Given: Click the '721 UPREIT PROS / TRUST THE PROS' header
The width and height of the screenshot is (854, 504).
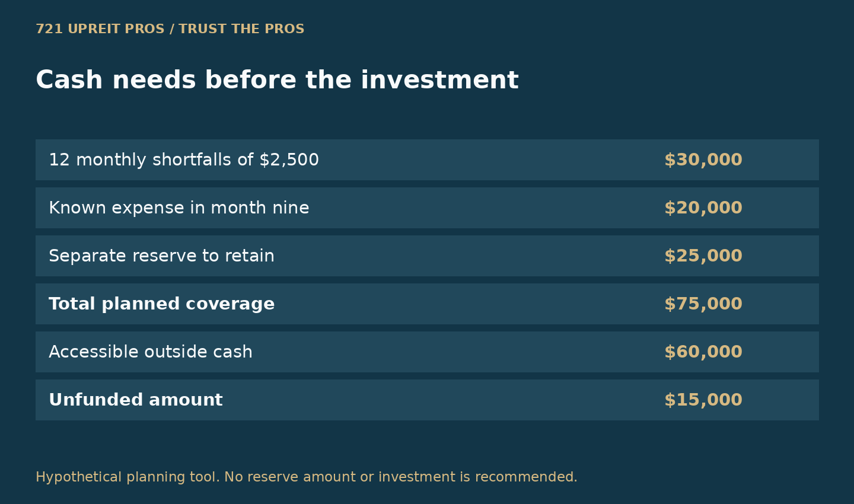Looking at the screenshot, I should 170,29.
